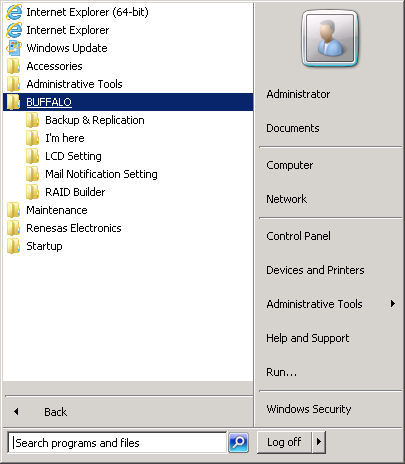405x464 pixels.
Task: Click the I'm here folder icon
Action: pyautogui.click(x=33, y=138)
